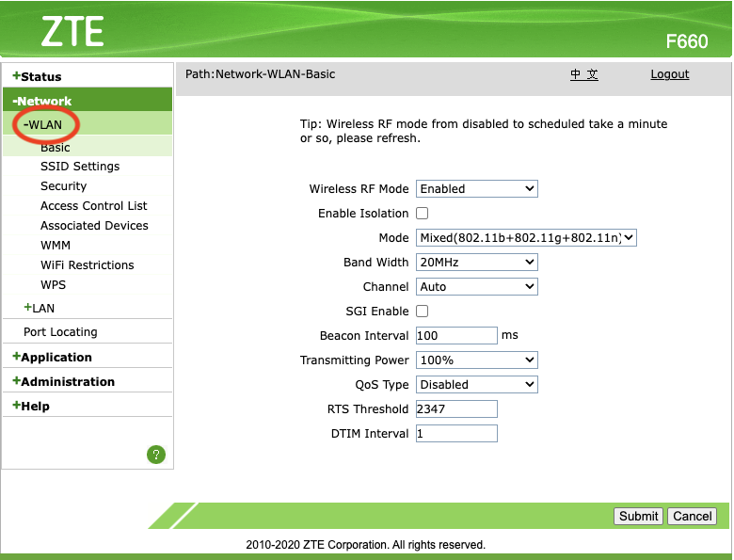Click the Logout link
Screen dimensions: 734x560
click(x=670, y=74)
